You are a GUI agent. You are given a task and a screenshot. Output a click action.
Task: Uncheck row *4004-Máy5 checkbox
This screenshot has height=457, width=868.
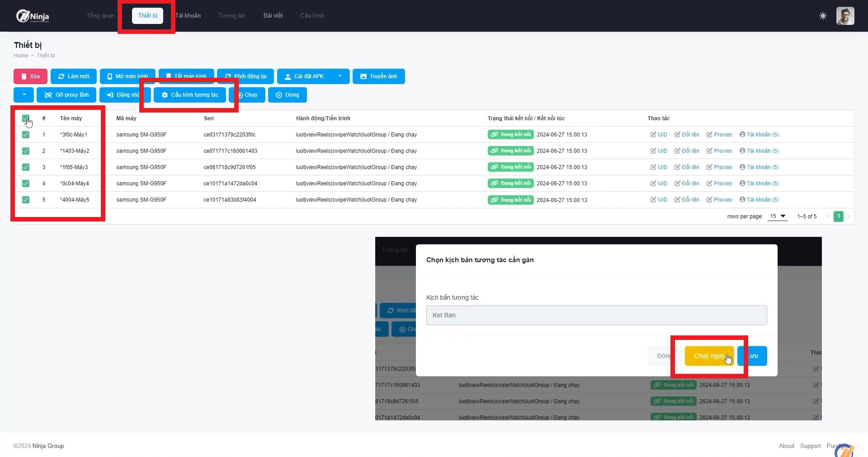click(x=26, y=200)
